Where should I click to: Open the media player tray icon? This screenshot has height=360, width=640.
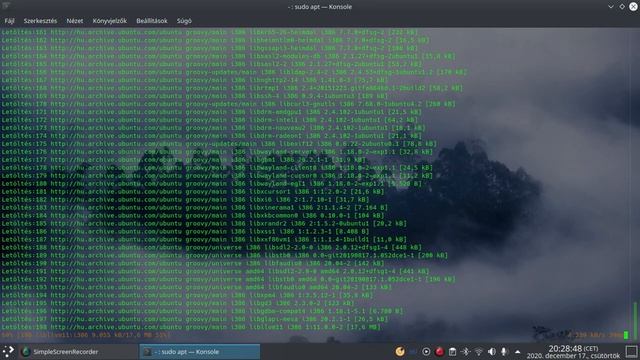tap(426, 351)
